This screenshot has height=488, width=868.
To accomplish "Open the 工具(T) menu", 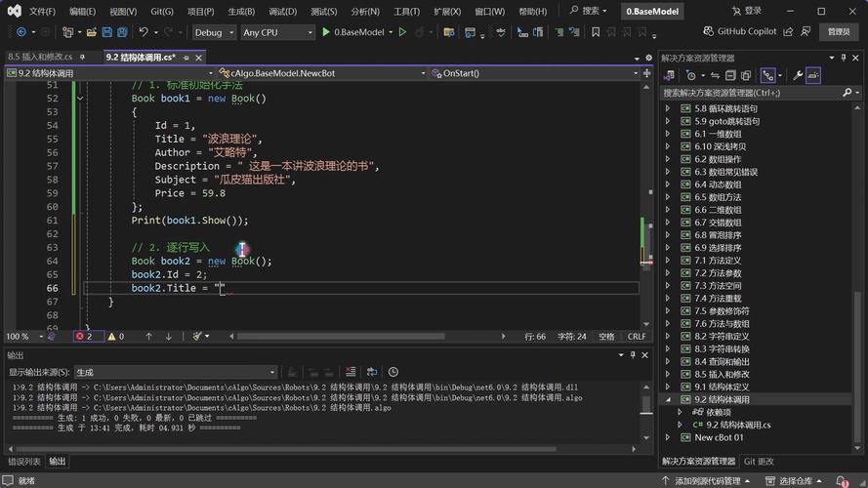I will [x=406, y=11].
